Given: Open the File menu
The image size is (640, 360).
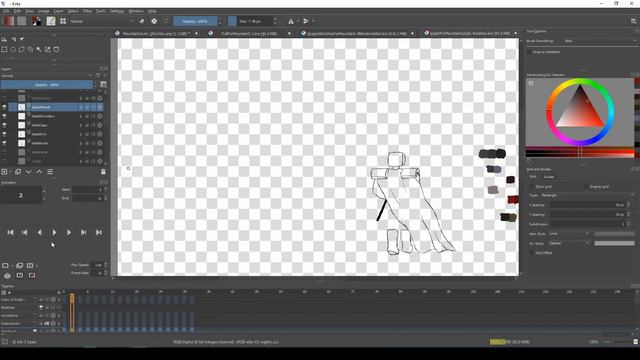Looking at the screenshot, I should tap(6, 11).
